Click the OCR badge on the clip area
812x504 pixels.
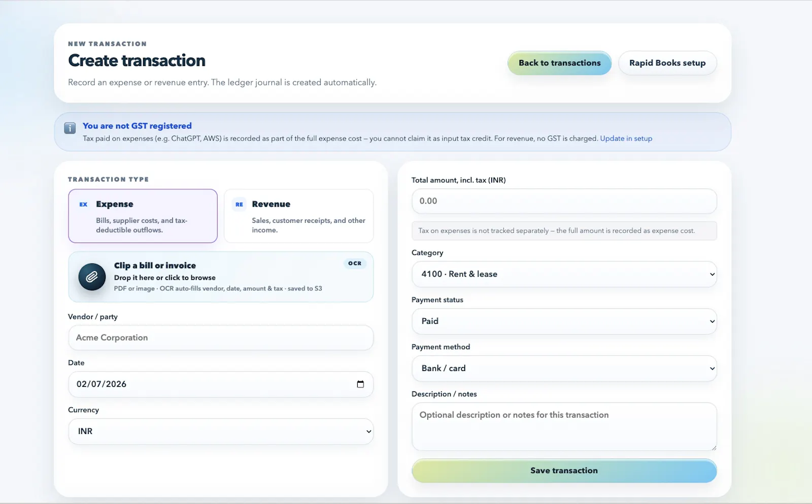pos(355,263)
